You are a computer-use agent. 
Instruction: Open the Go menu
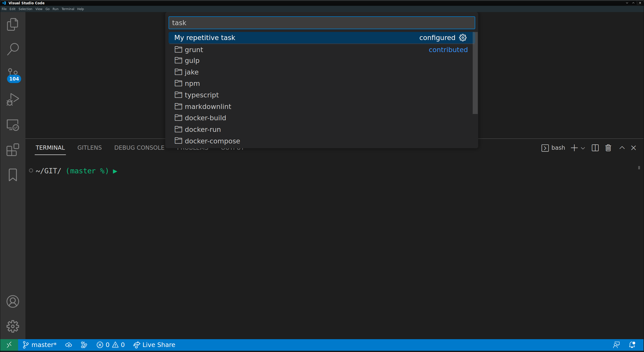[x=48, y=9]
